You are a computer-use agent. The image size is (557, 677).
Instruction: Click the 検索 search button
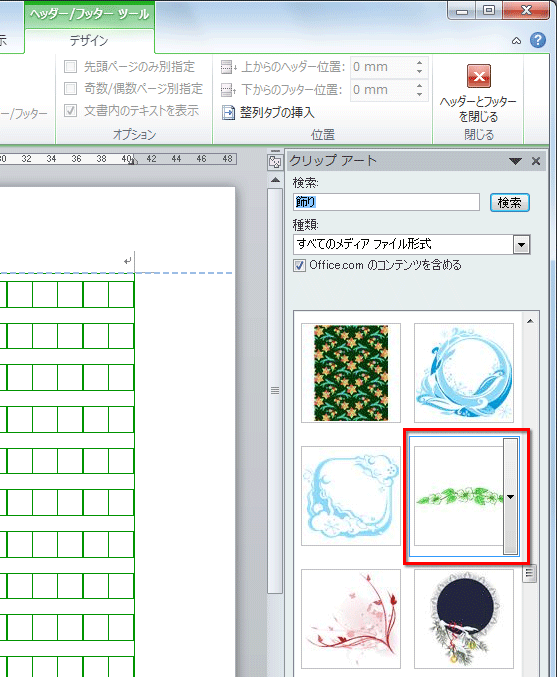pos(510,202)
